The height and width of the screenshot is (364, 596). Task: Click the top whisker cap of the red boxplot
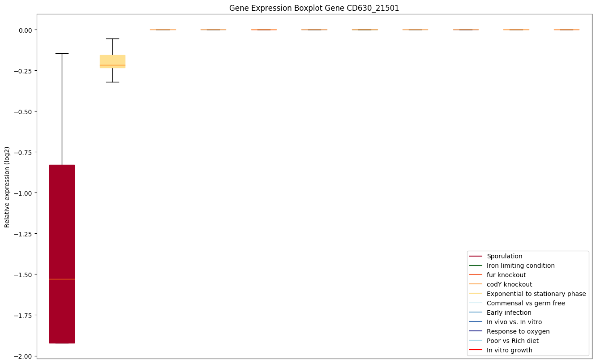62,53
